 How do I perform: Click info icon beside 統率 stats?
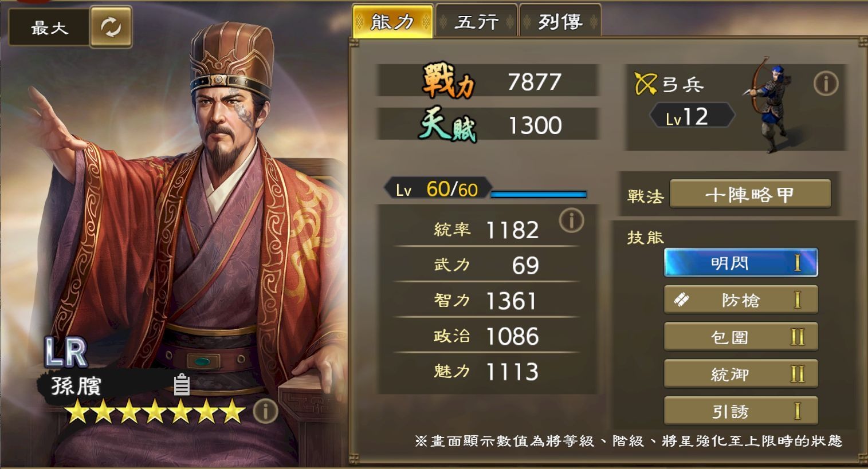(x=571, y=220)
